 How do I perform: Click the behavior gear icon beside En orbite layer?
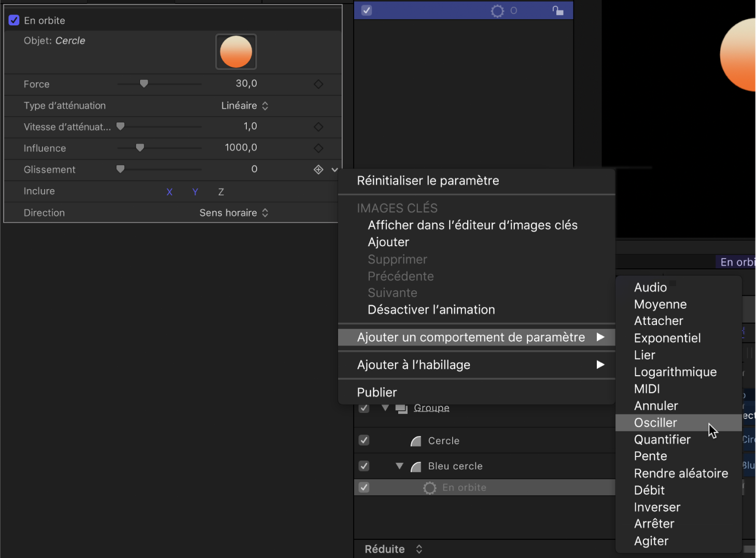click(430, 488)
